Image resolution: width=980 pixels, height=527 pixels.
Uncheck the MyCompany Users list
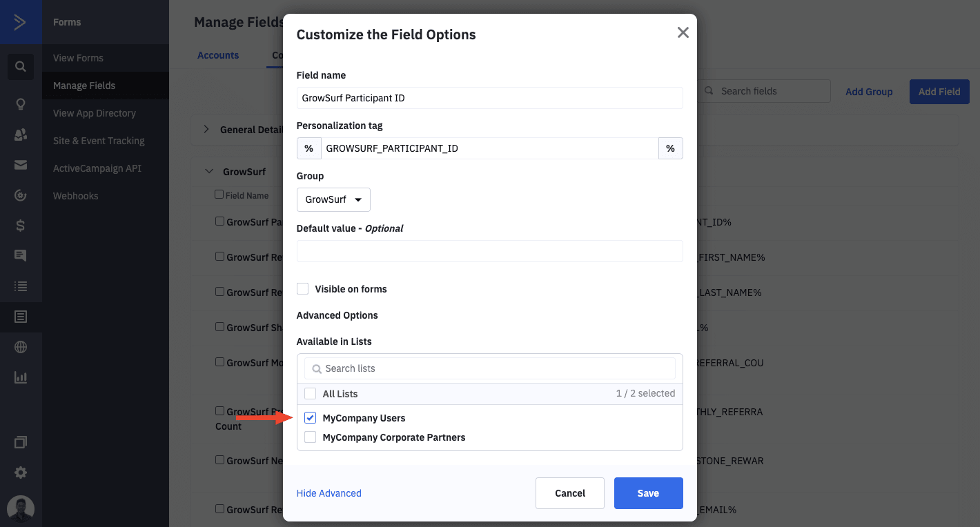(310, 417)
